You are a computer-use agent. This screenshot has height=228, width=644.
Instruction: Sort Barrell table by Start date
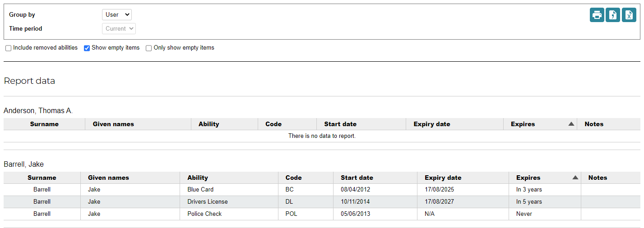point(357,178)
